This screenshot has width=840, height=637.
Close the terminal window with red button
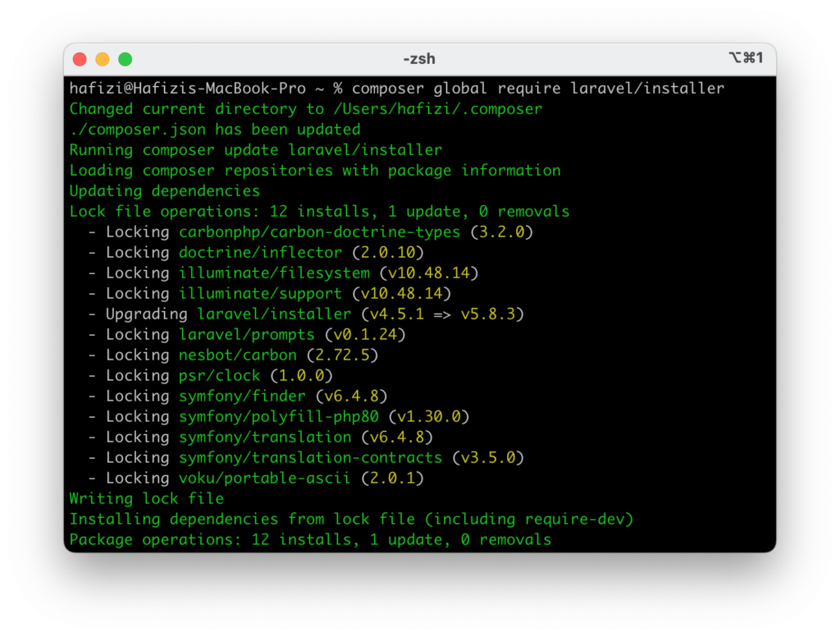coord(80,59)
